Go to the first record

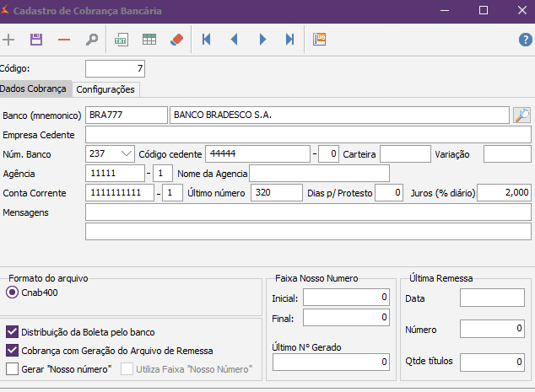207,40
